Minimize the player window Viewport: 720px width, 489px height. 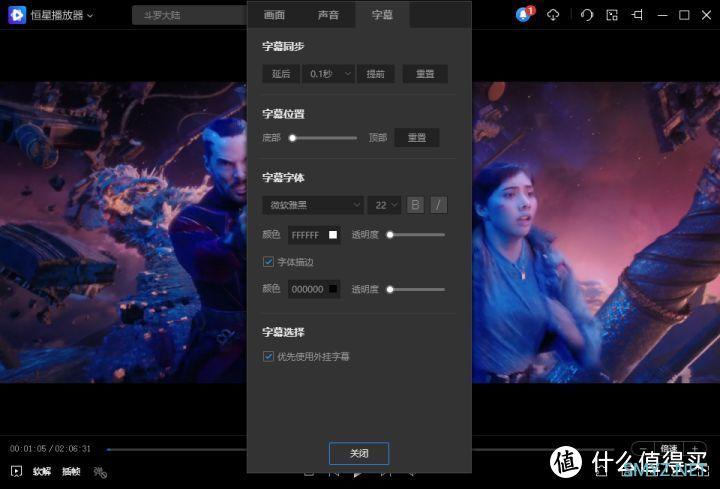(x=662, y=15)
